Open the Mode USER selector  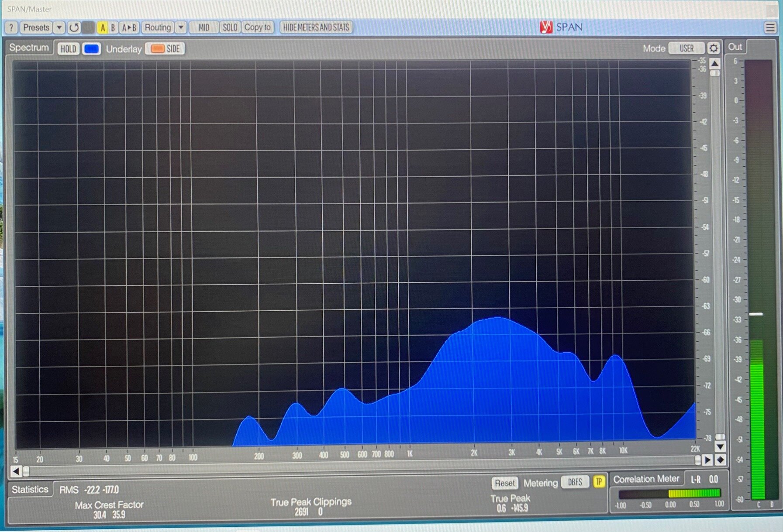coord(686,48)
